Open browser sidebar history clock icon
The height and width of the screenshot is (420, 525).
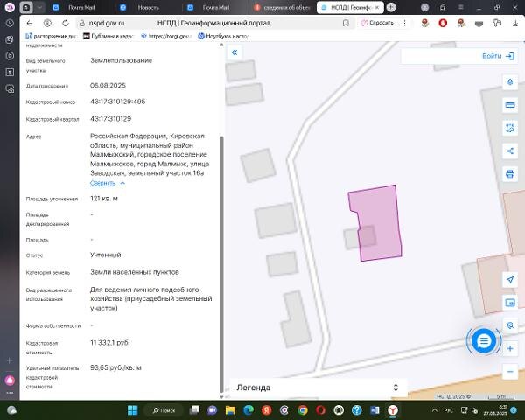pos(10,23)
